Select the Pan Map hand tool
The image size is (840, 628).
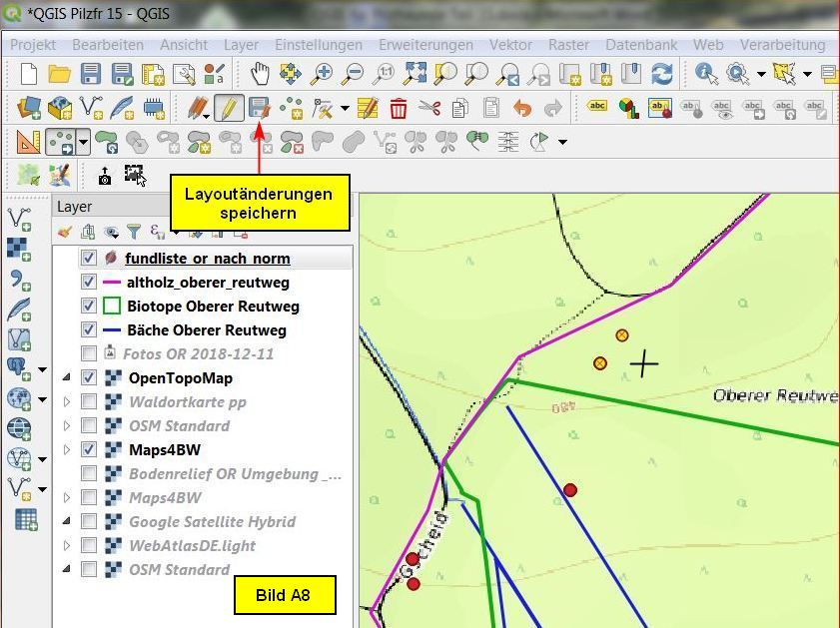[260, 73]
